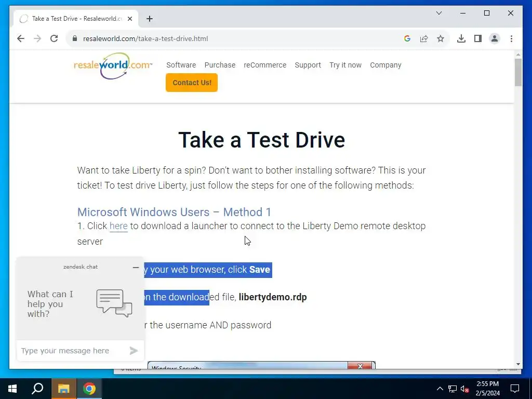
Task: Open the Chrome three-dot menu
Action: click(511, 38)
